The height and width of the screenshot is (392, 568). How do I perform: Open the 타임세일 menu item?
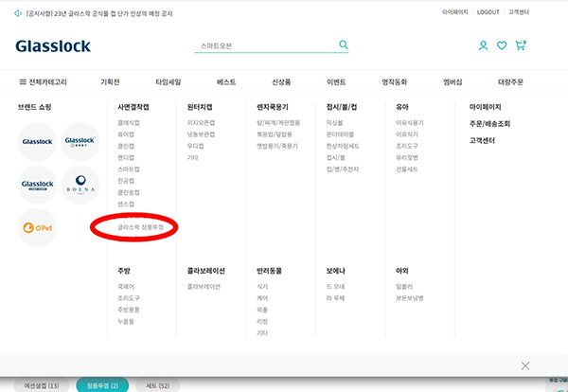(x=169, y=81)
